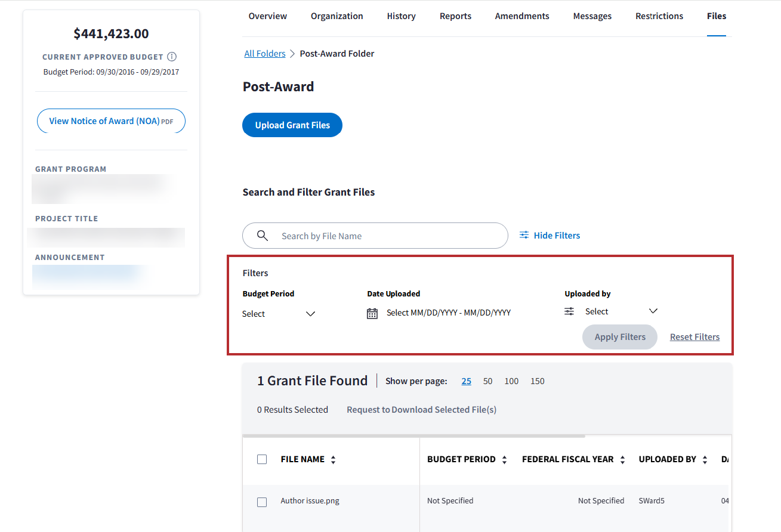Viewport: 781px width, 532px height.
Task: Sort by Federal Fiscal Year arrows
Action: pos(622,460)
